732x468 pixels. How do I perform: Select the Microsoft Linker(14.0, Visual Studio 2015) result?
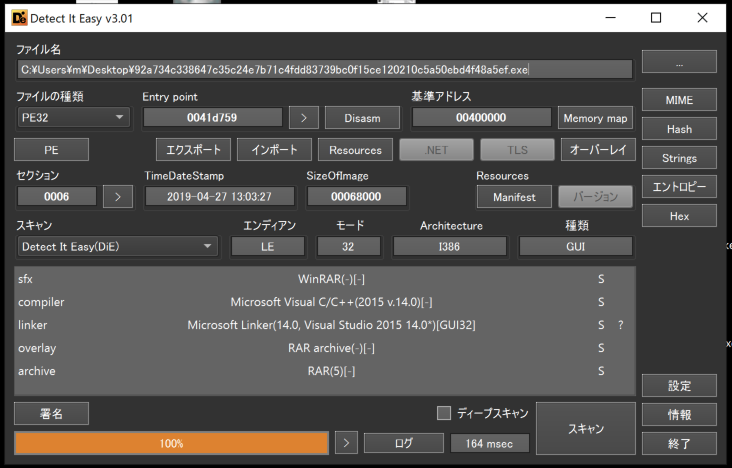tap(331, 325)
